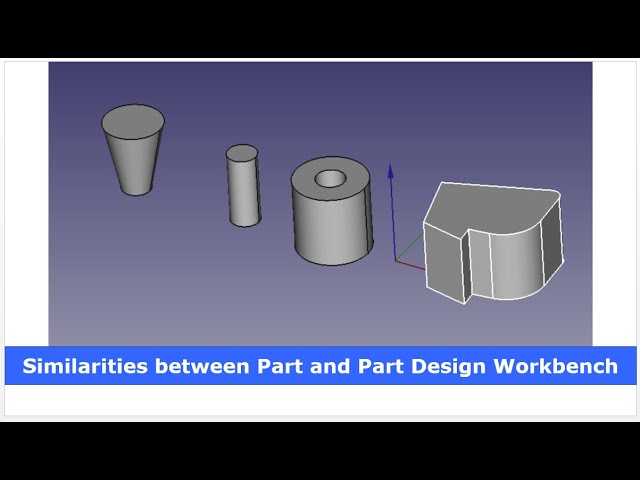Click the red X axis line
Viewport: 640px width, 480px height.
(412, 265)
